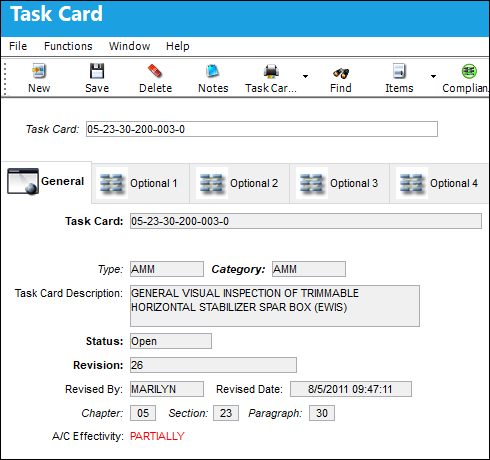
Task: Click the Category field showing AMM
Action: (x=309, y=269)
